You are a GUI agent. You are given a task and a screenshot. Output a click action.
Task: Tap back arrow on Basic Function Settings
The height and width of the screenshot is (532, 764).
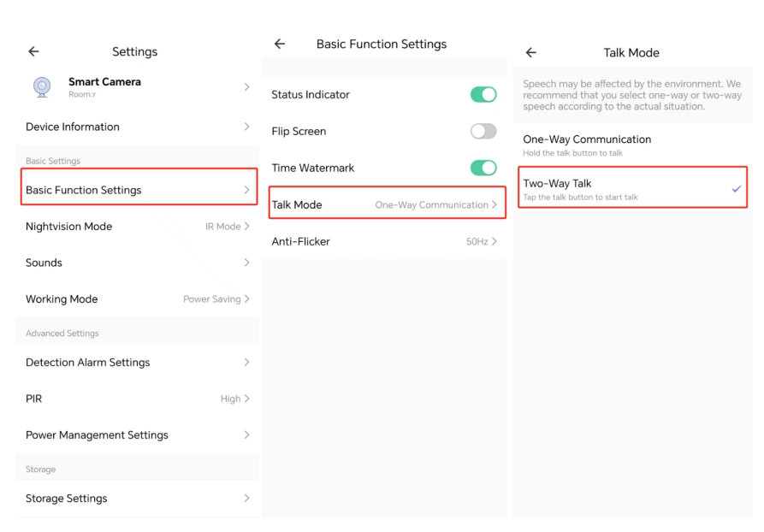280,44
